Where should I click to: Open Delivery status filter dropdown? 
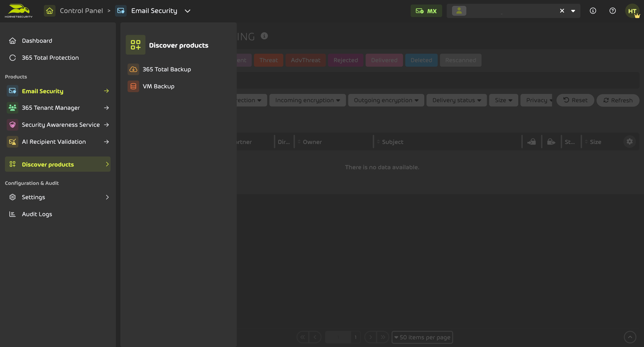(457, 100)
